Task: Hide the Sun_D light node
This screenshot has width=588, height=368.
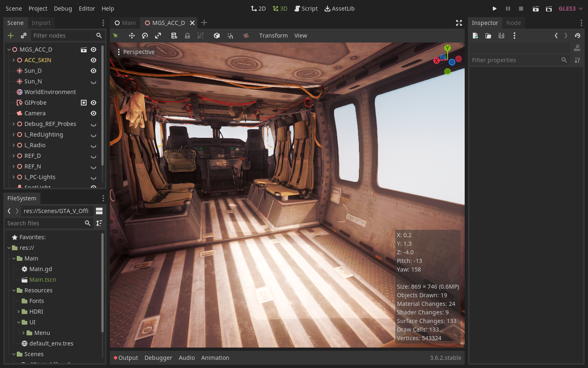Action: point(94,71)
